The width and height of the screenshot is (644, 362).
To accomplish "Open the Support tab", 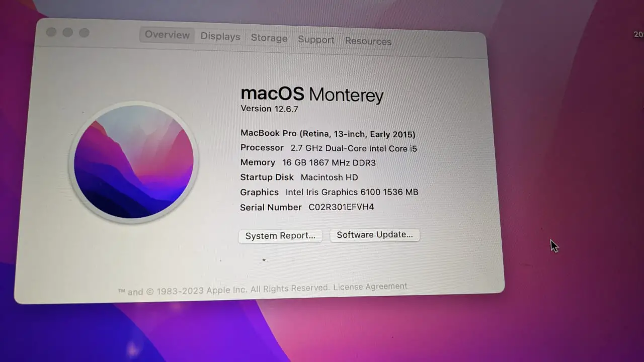I will [316, 40].
